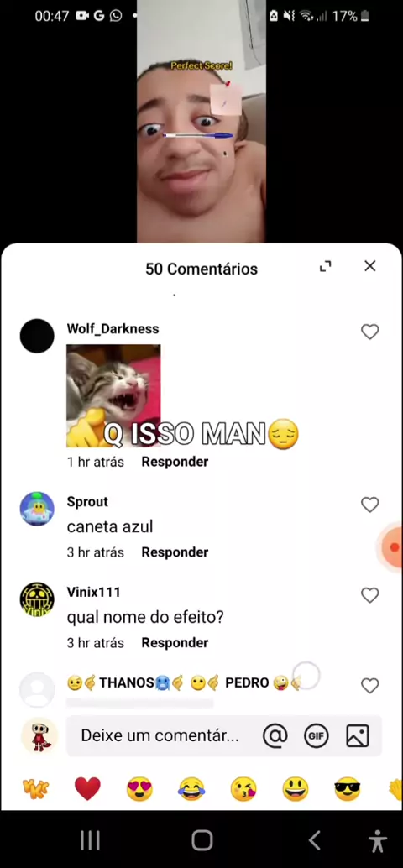Open Sprout's profile via avatar
This screenshot has height=868, width=403.
point(37,509)
